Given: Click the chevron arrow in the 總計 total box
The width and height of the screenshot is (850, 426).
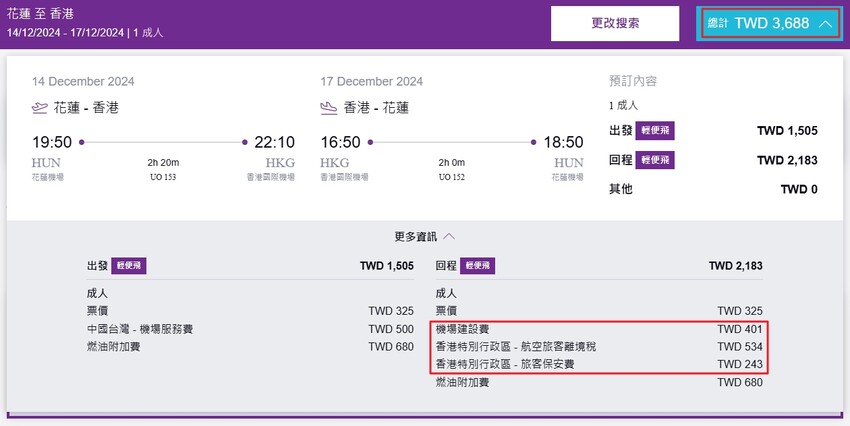Looking at the screenshot, I should [824, 22].
